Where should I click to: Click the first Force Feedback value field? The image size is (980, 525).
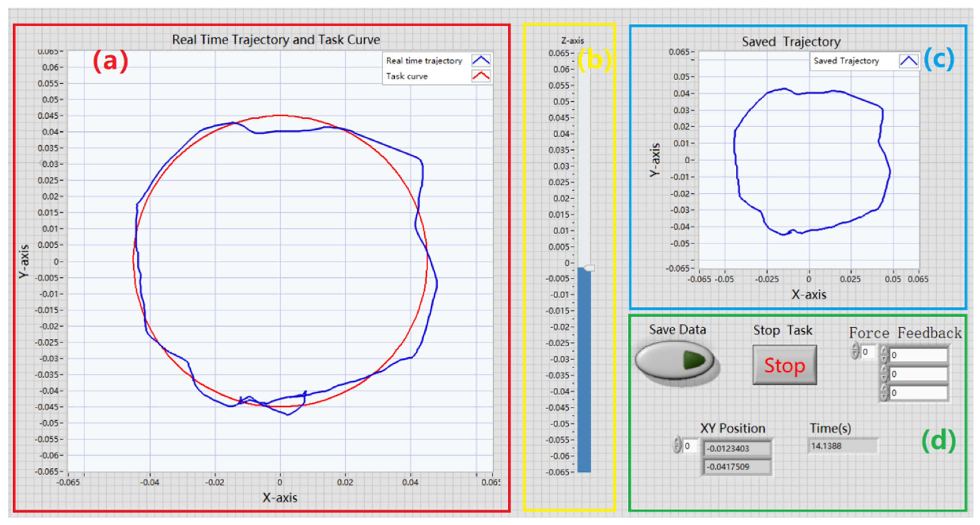(918, 355)
